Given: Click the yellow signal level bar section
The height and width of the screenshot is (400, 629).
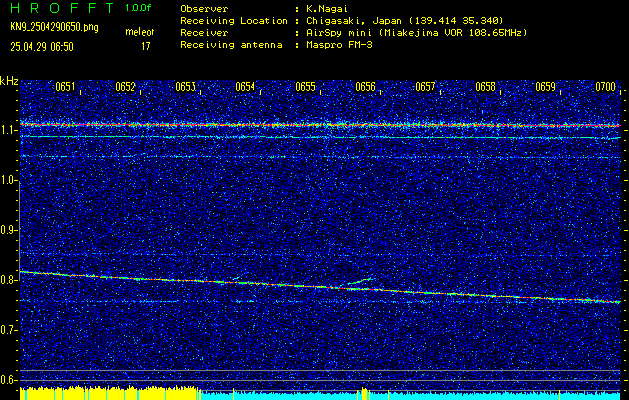Looking at the screenshot, I should click(110, 393).
